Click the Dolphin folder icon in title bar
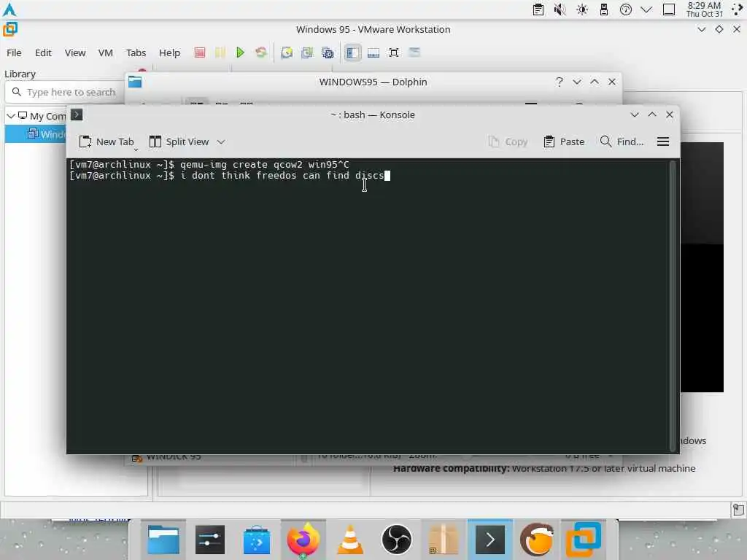Viewport: 747px width, 560px height. [x=135, y=82]
